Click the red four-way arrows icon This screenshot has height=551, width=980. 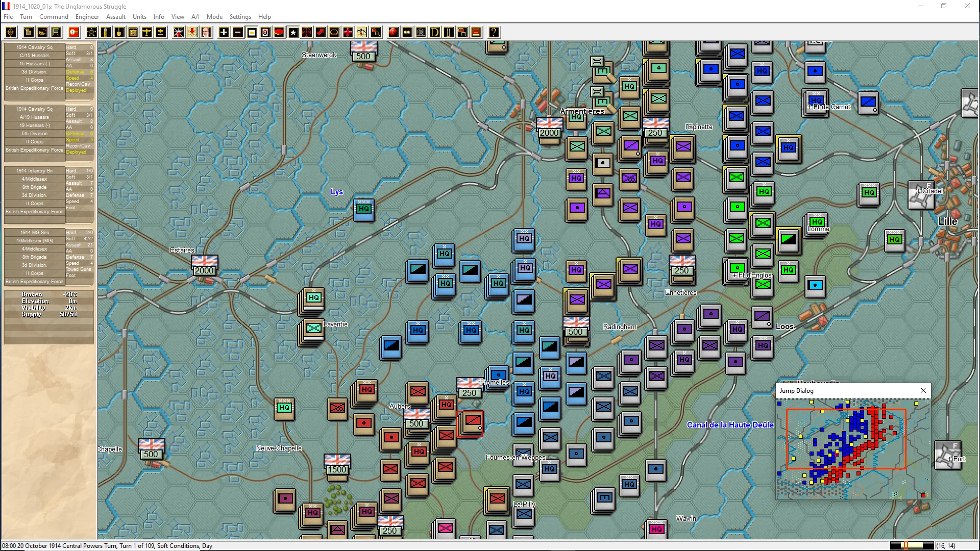pos(348,33)
